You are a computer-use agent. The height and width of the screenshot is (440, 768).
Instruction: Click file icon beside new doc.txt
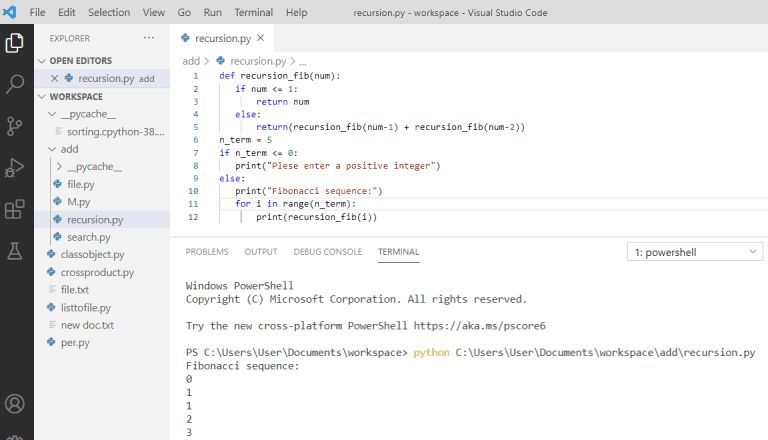pos(52,325)
